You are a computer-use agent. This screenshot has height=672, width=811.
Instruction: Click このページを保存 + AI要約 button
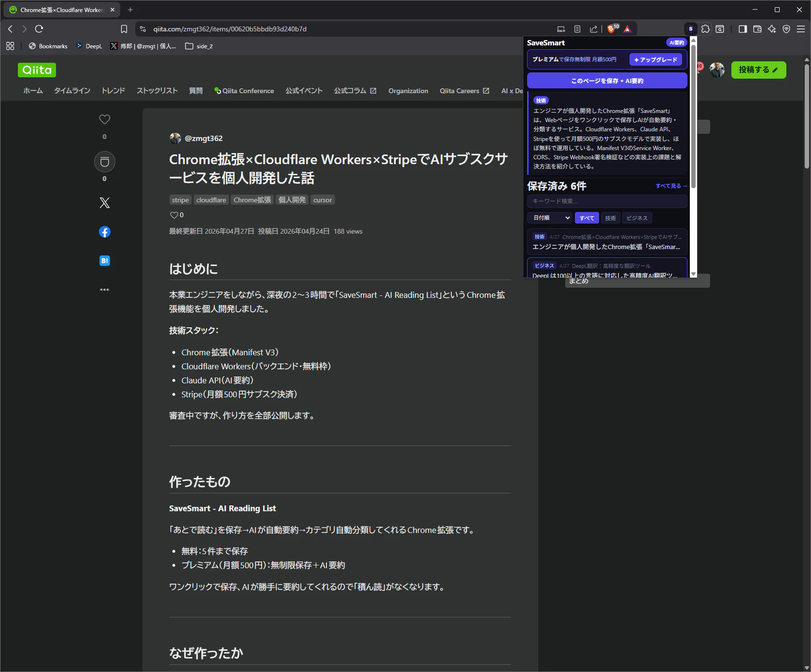pyautogui.click(x=607, y=81)
